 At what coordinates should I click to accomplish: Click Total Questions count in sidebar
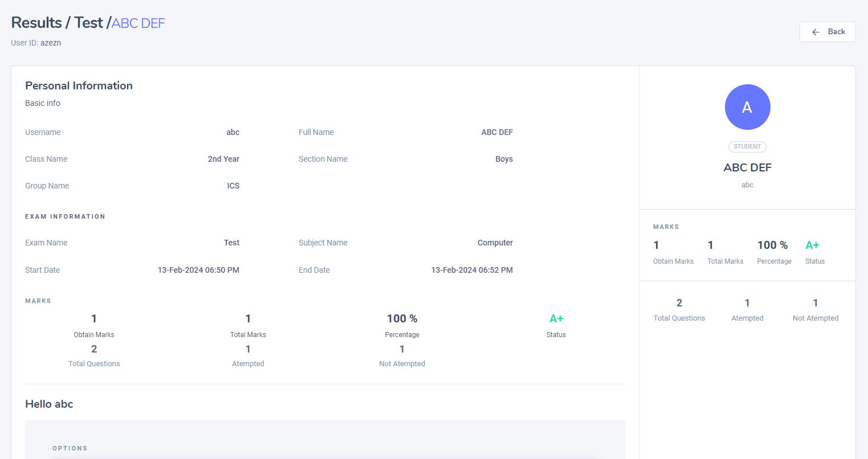coord(679,302)
